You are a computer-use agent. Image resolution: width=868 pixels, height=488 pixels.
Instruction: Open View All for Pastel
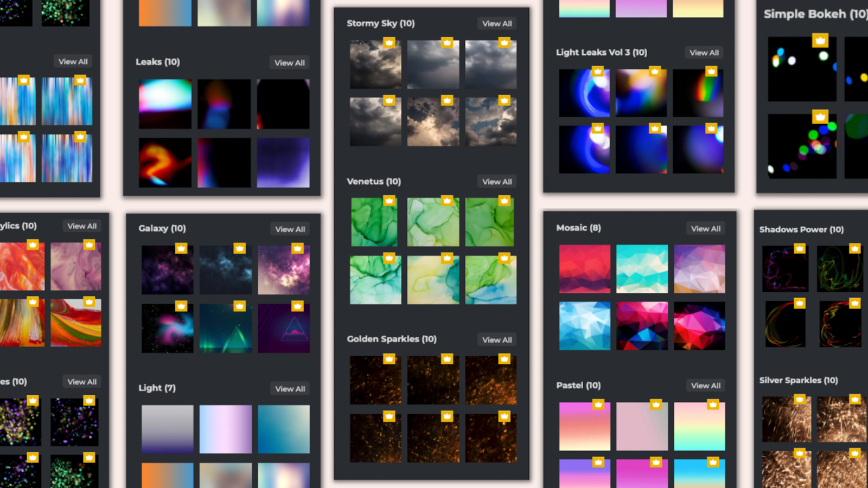click(706, 385)
